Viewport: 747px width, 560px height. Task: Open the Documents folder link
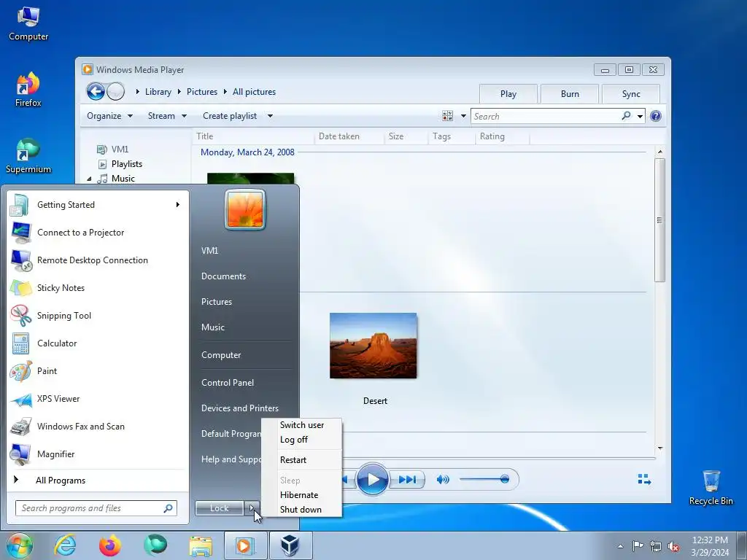pos(223,276)
